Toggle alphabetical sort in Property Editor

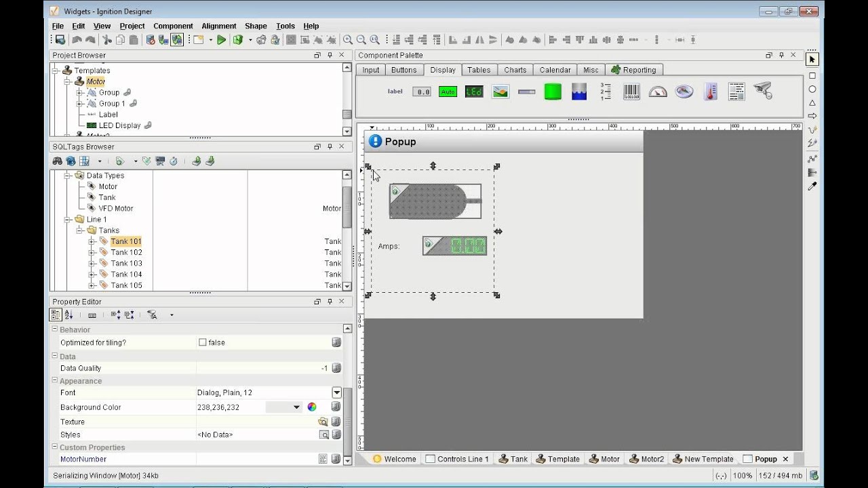[x=68, y=315]
